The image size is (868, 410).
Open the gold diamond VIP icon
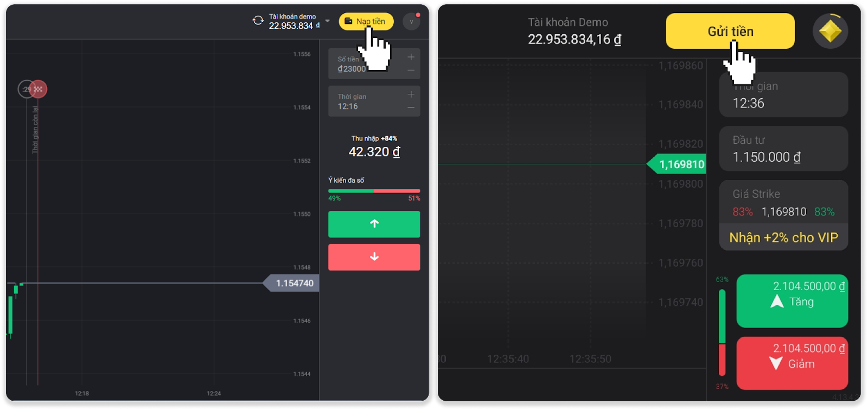830,31
